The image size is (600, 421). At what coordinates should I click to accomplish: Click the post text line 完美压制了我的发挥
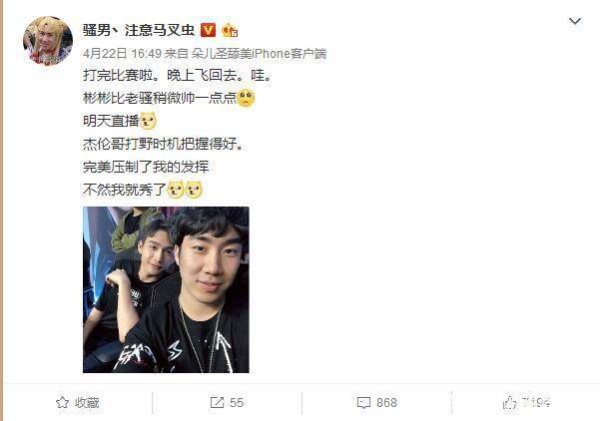coord(146,167)
